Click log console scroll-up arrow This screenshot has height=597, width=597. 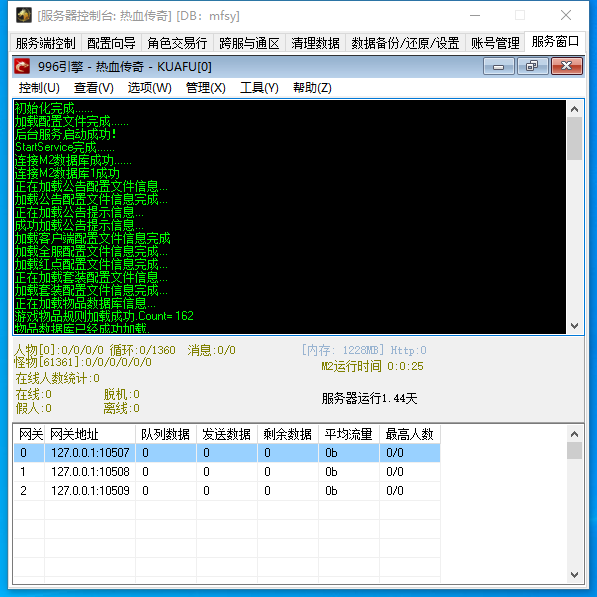(x=575, y=110)
